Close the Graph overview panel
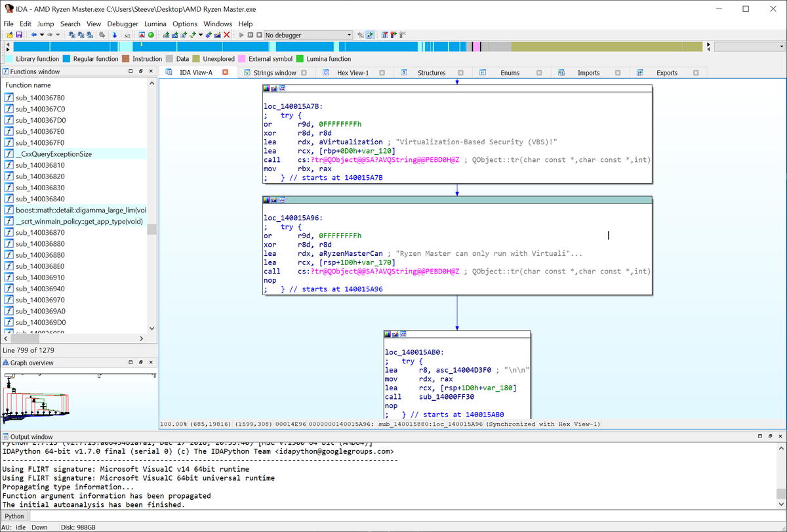 coord(151,362)
